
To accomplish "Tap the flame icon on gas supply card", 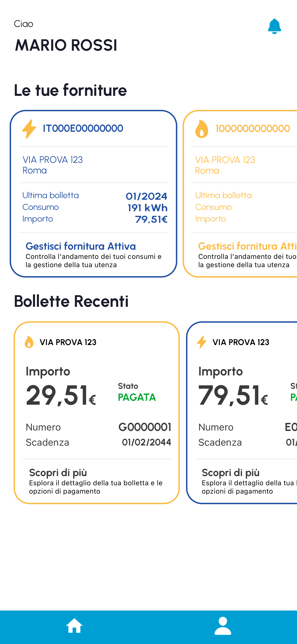I will pyautogui.click(x=201, y=129).
